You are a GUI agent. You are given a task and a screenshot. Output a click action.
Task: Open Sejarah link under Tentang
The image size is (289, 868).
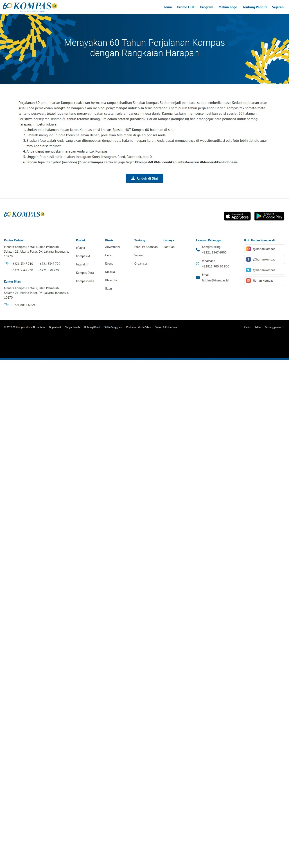pos(139,255)
